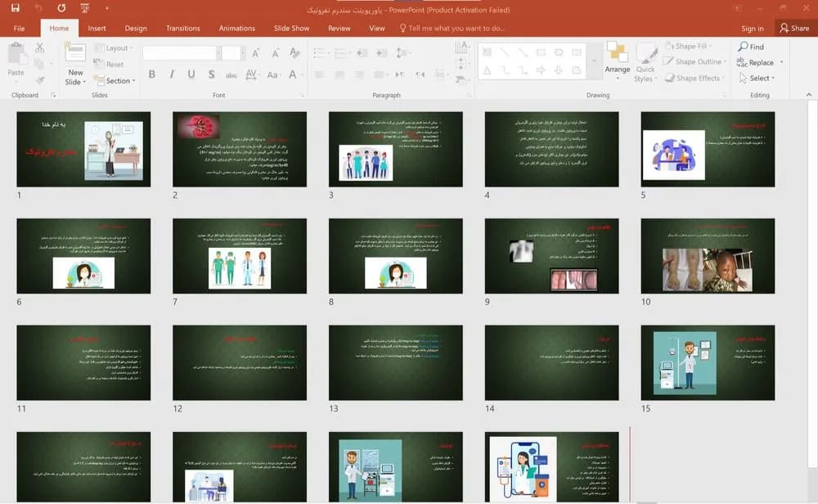Image resolution: width=818 pixels, height=504 pixels.
Task: Select slide 10 thumbnail with child photo
Action: pos(708,255)
